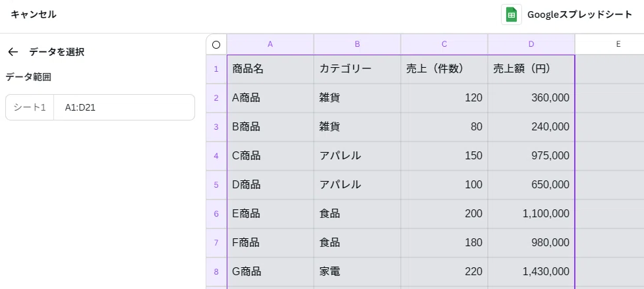Select column A header

tap(270, 44)
